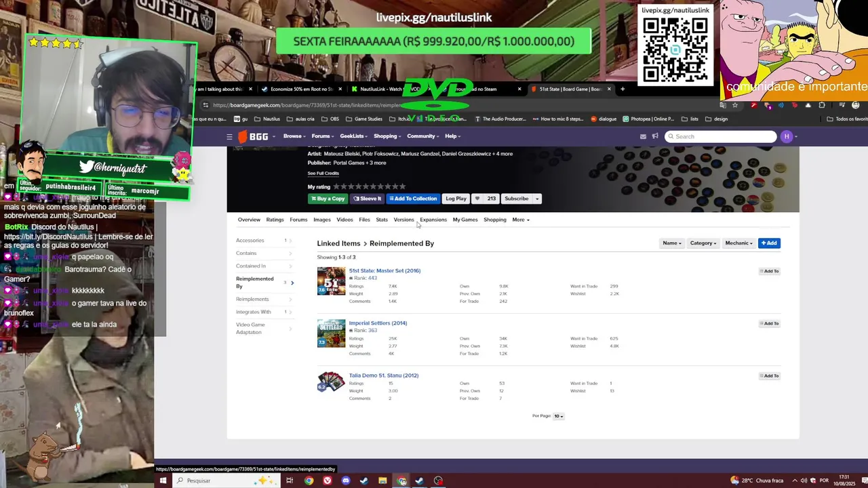Click the Windows taskbar search box

click(x=226, y=481)
